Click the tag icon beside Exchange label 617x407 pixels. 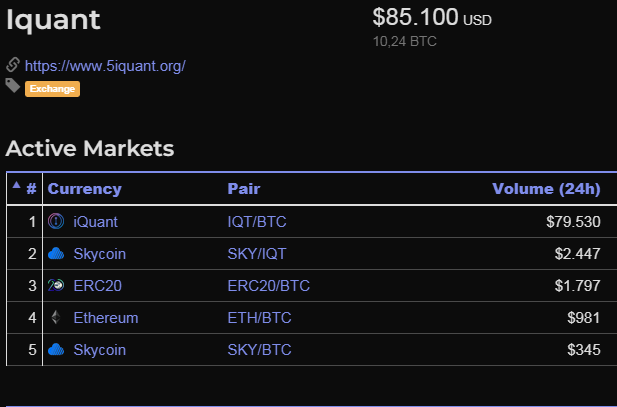[x=13, y=87]
